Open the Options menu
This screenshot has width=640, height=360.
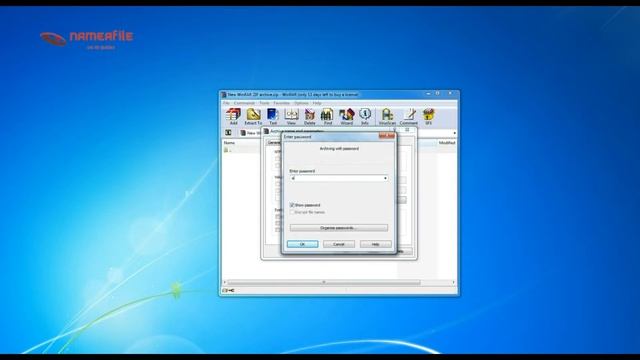(x=301, y=103)
